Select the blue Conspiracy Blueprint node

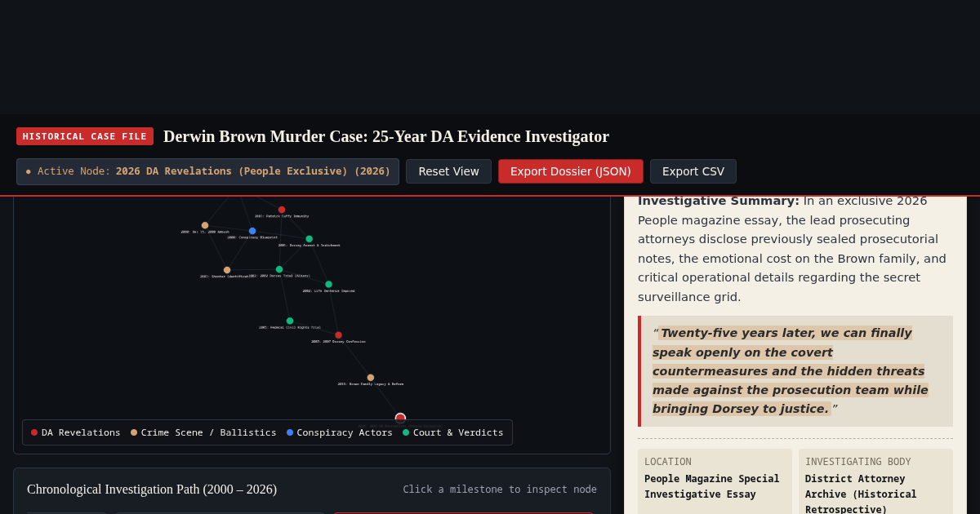tap(252, 231)
